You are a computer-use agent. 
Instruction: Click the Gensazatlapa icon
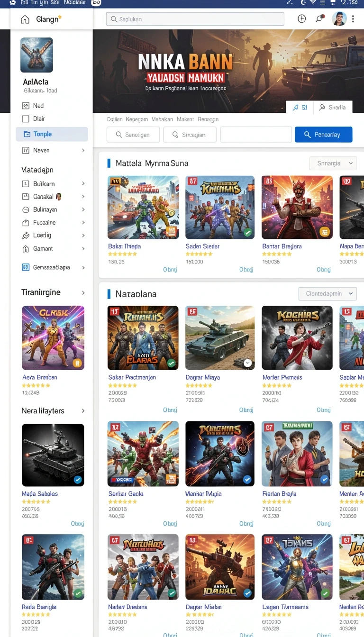26,267
